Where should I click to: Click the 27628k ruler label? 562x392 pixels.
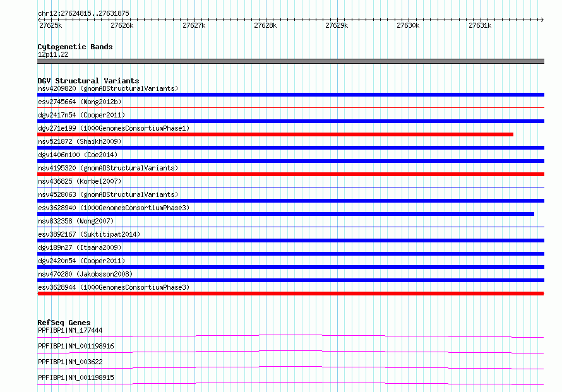point(265,25)
